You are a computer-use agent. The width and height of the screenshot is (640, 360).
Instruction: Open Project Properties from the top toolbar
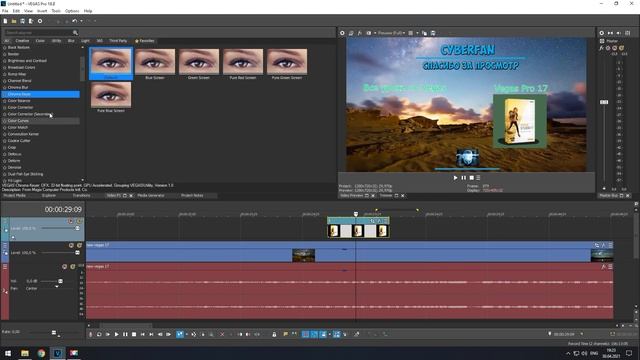click(x=40, y=21)
